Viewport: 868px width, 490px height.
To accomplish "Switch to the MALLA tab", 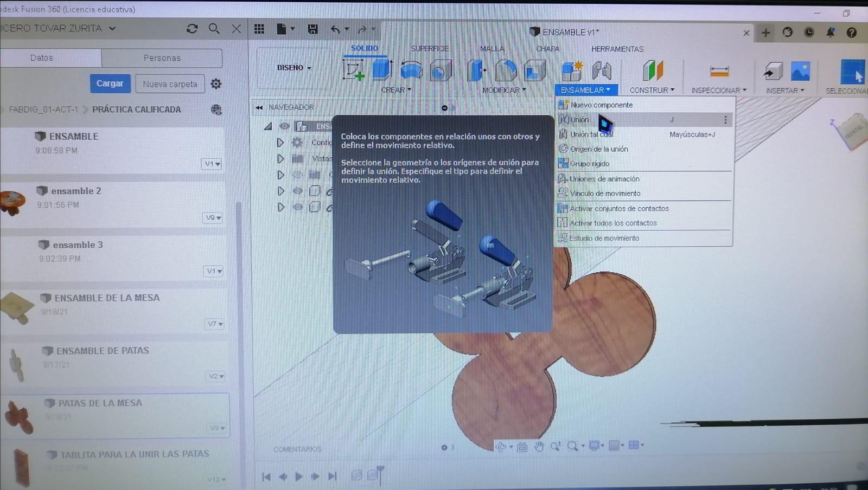I will pos(492,49).
